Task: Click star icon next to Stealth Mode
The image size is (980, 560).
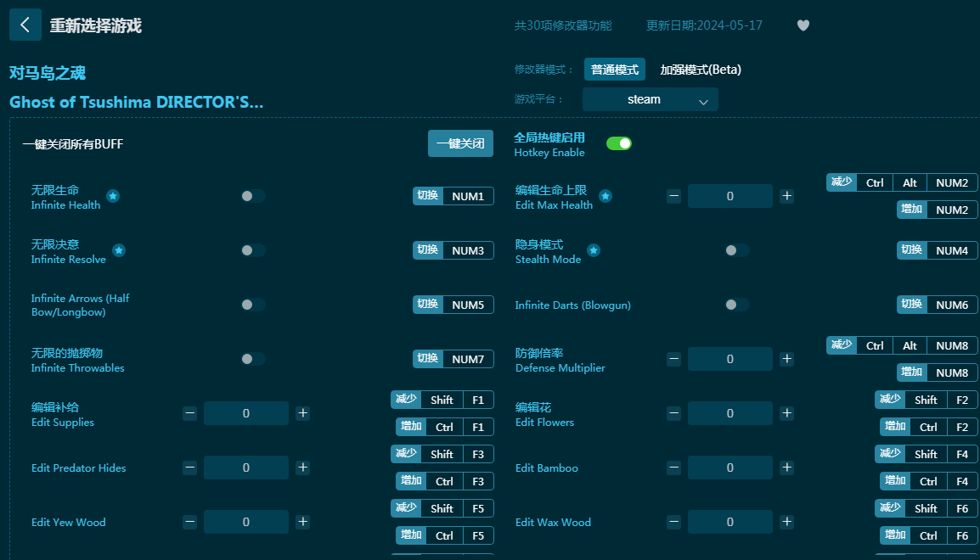Action: [x=594, y=250]
